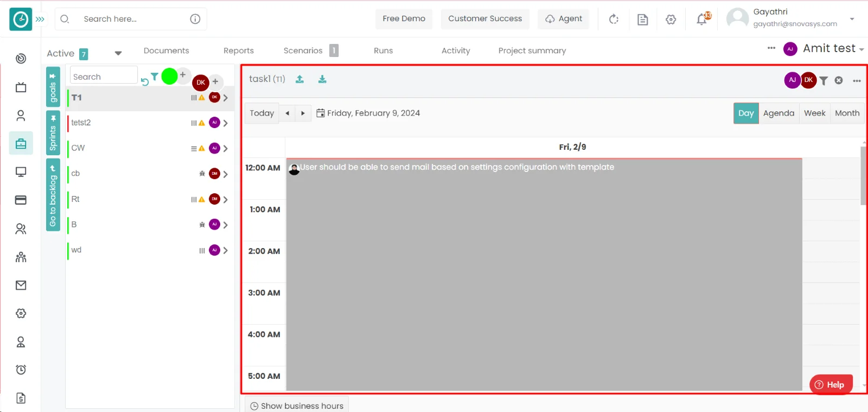Toggle the DK user filter avatar in calendar header
The height and width of the screenshot is (412, 868).
(808, 80)
